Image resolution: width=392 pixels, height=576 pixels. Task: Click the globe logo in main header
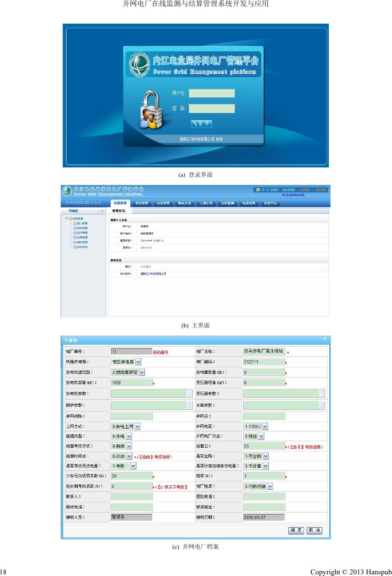pos(67,191)
